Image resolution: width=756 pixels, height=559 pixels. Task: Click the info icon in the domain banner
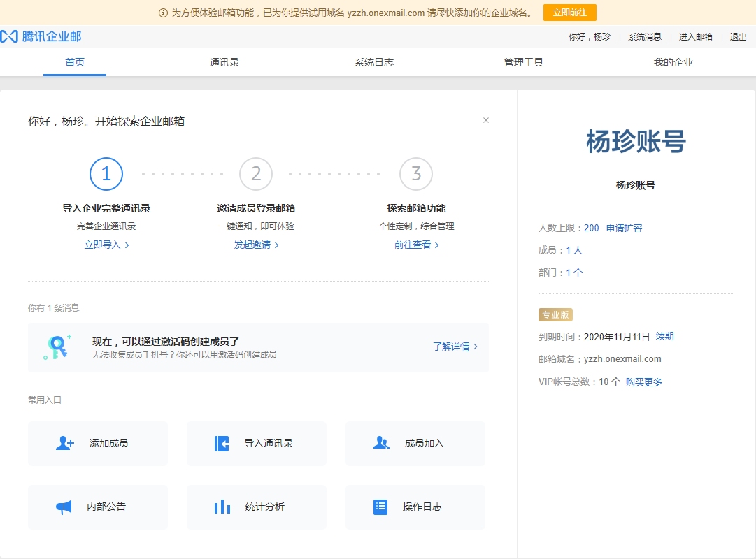162,12
